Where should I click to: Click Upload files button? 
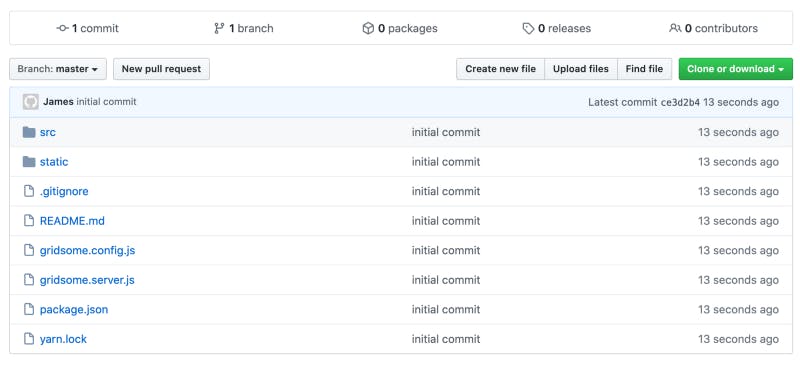581,69
